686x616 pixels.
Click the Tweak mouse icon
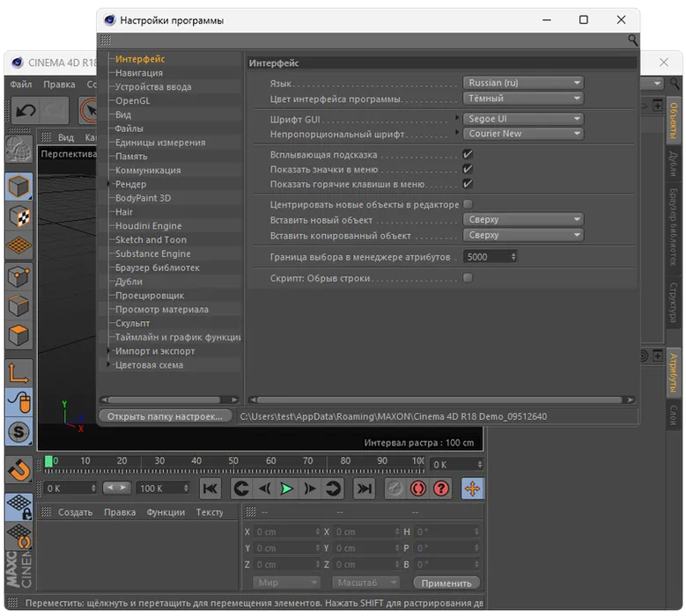tap(18, 402)
